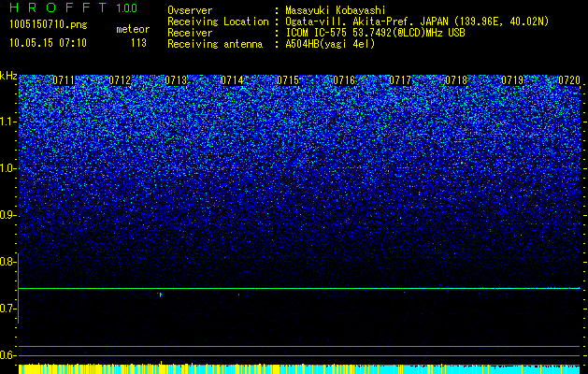Select the 0.6 kHz axis label
The height and width of the screenshot is (374, 588).
[x=7, y=355]
